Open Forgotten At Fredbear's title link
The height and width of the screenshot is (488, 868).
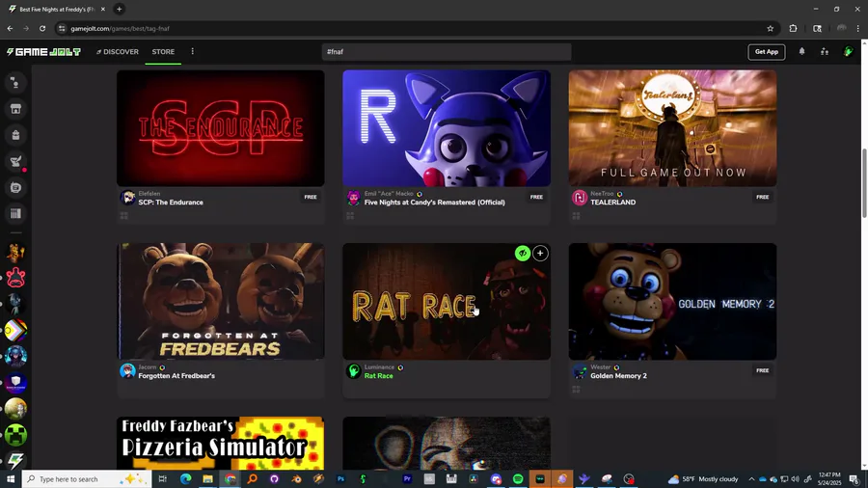[x=176, y=376]
